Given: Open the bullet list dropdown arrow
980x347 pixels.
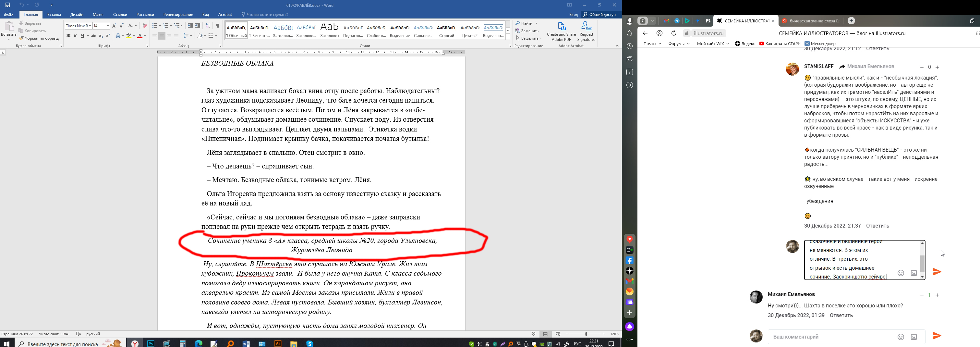Looking at the screenshot, I should 160,26.
